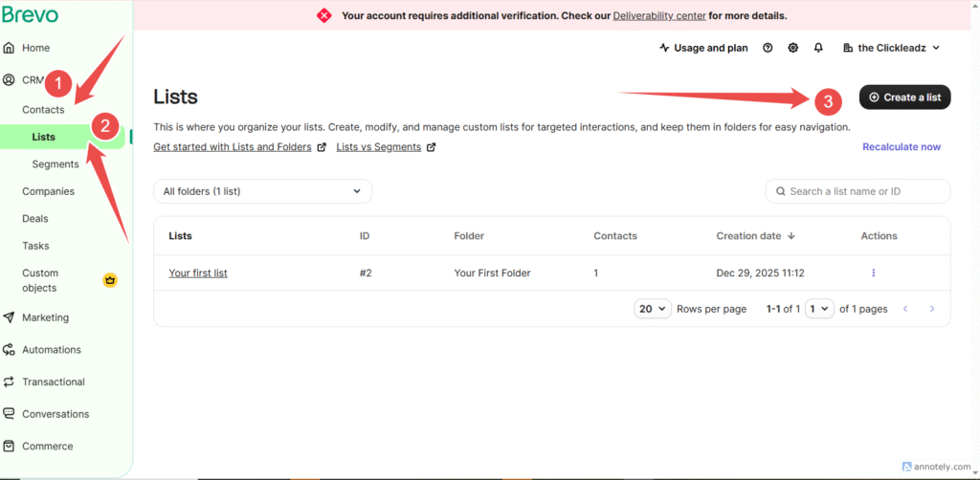Click the Transactional arrows icon
Viewport: 980px width, 480px height.
coord(9,382)
